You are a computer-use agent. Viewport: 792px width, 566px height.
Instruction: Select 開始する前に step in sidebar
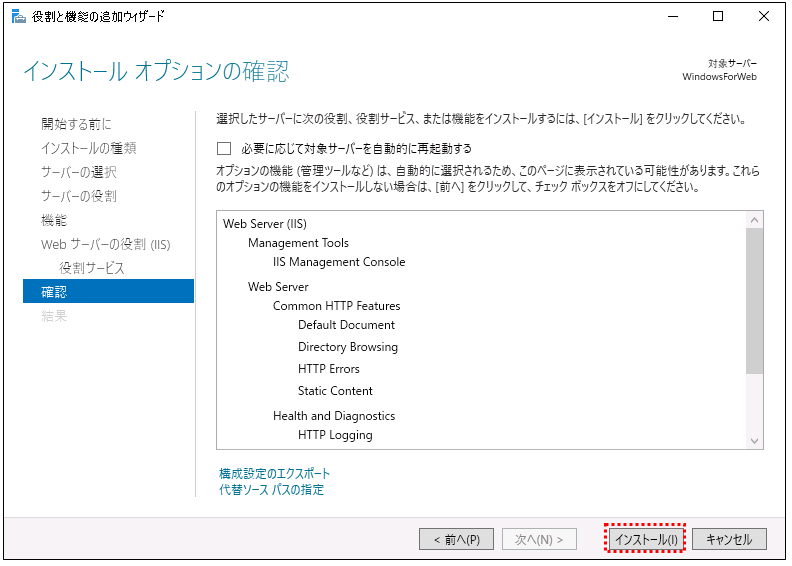(76, 124)
